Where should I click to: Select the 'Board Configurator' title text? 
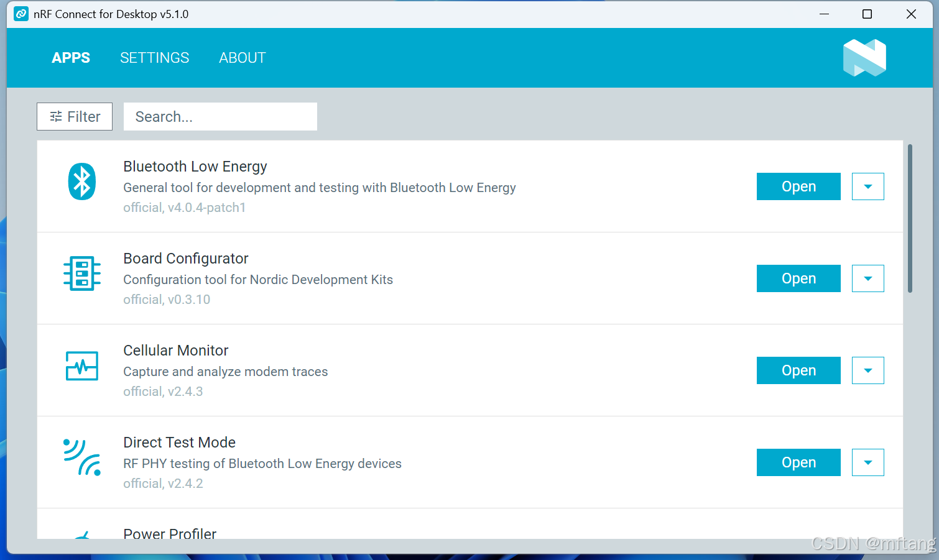click(x=186, y=259)
